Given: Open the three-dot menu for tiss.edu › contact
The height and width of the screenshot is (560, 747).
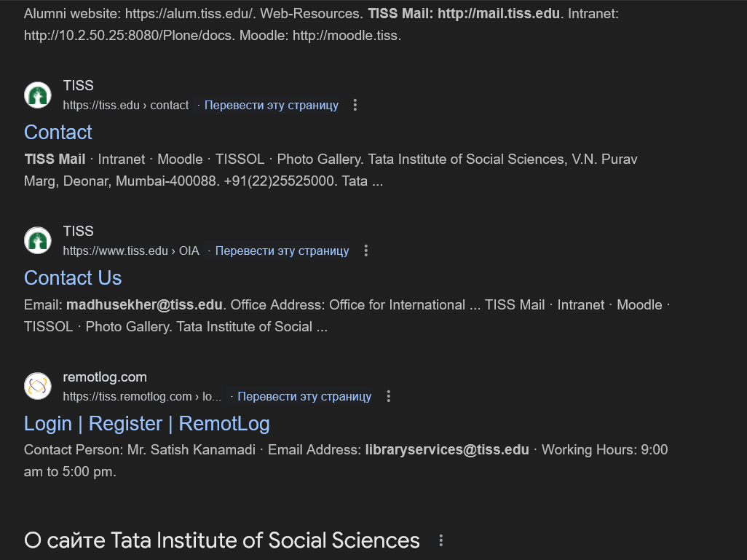Looking at the screenshot, I should pos(355,105).
